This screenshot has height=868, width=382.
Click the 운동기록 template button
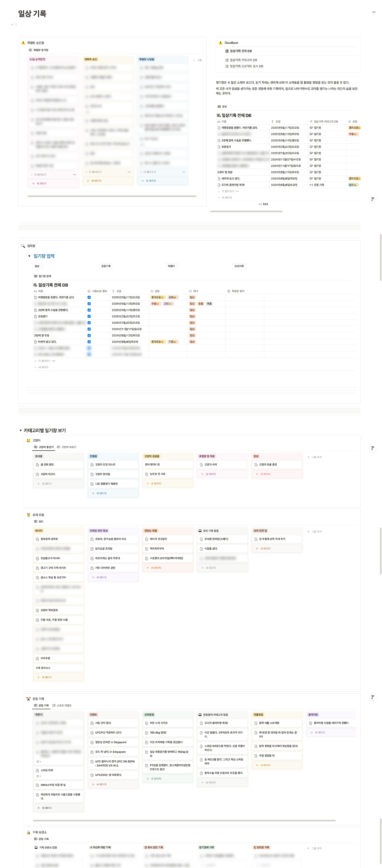click(106, 266)
